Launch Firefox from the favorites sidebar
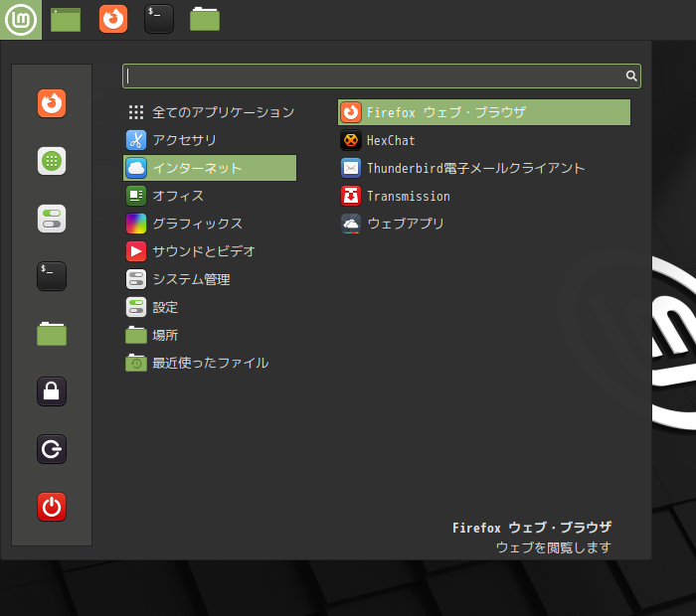 tap(52, 103)
